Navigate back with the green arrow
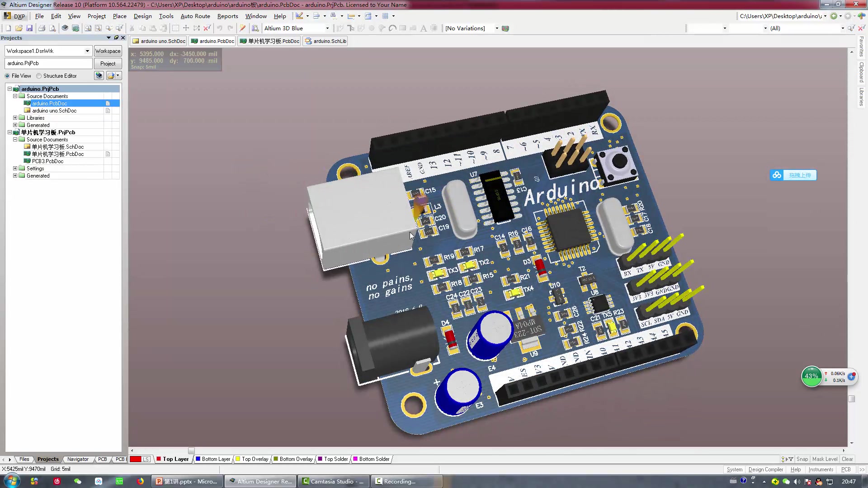 click(834, 16)
